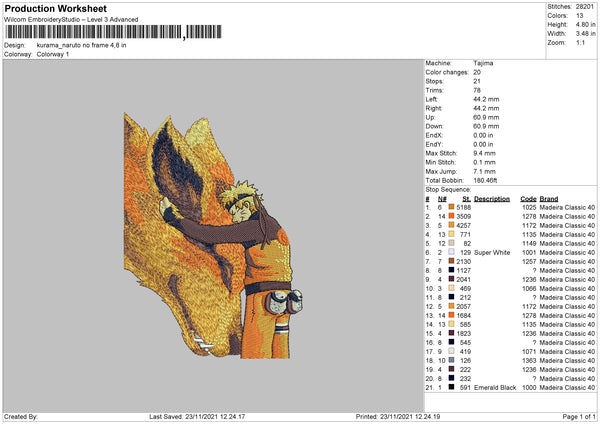Viewport: 600px width, 424px height.
Task: Select thread code 1363
Action: tap(529, 360)
